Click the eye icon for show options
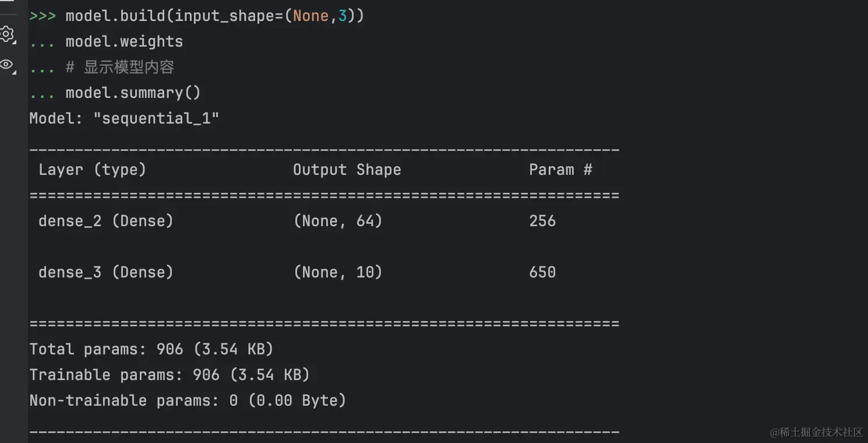 [7, 64]
